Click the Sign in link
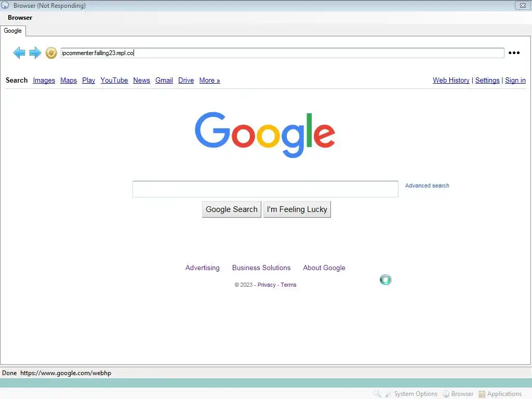The width and height of the screenshot is (532, 399). pos(515,81)
